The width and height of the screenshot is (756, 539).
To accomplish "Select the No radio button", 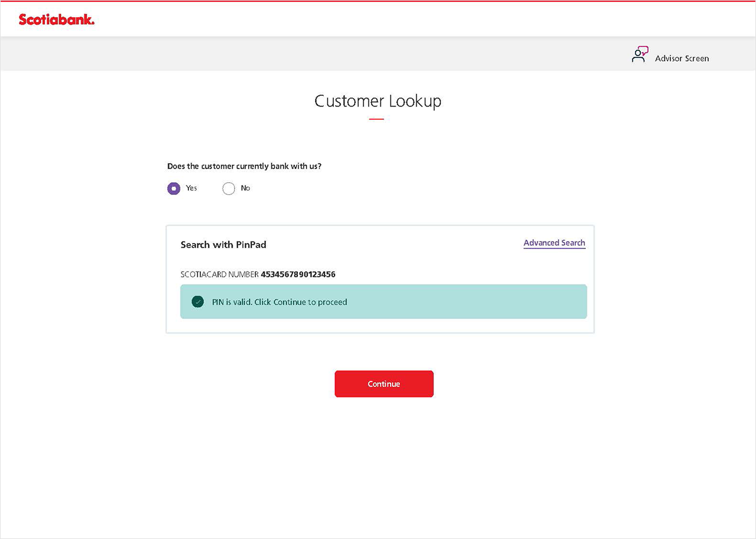I will coord(229,188).
